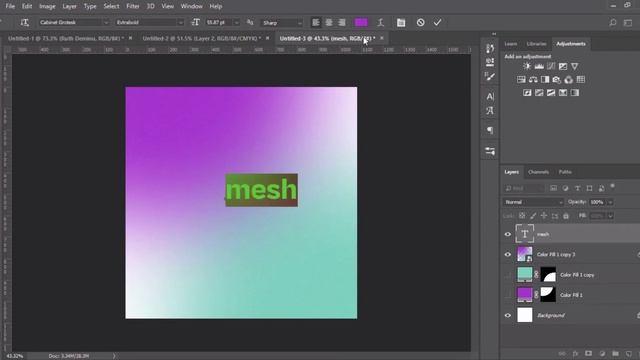Open the Brush Settings panel in side dock
Viewport: 640px width, 360px height.
[490, 76]
